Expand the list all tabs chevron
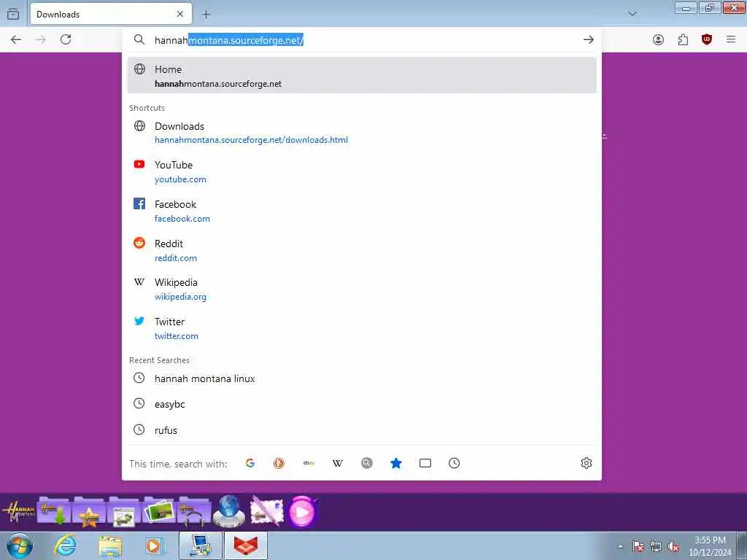747x560 pixels. pyautogui.click(x=632, y=14)
